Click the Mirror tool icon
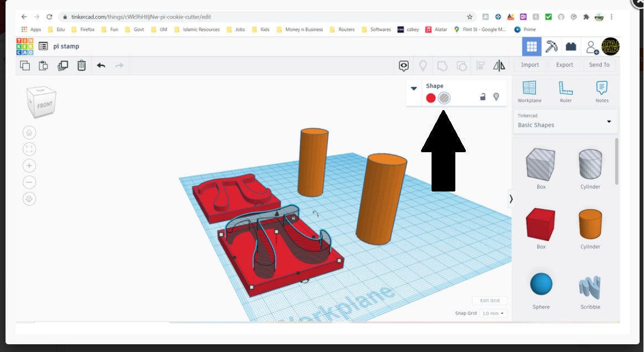Viewport: 644px width, 352px height. click(499, 66)
